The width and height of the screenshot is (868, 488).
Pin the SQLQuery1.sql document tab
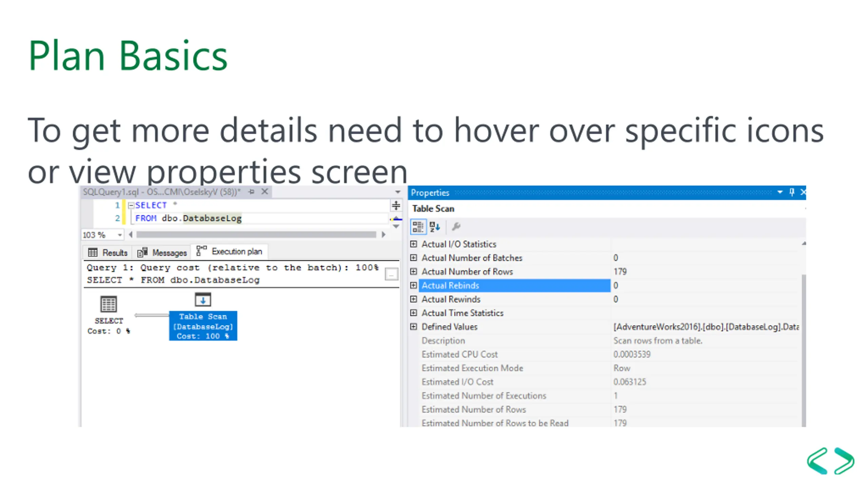tap(251, 192)
